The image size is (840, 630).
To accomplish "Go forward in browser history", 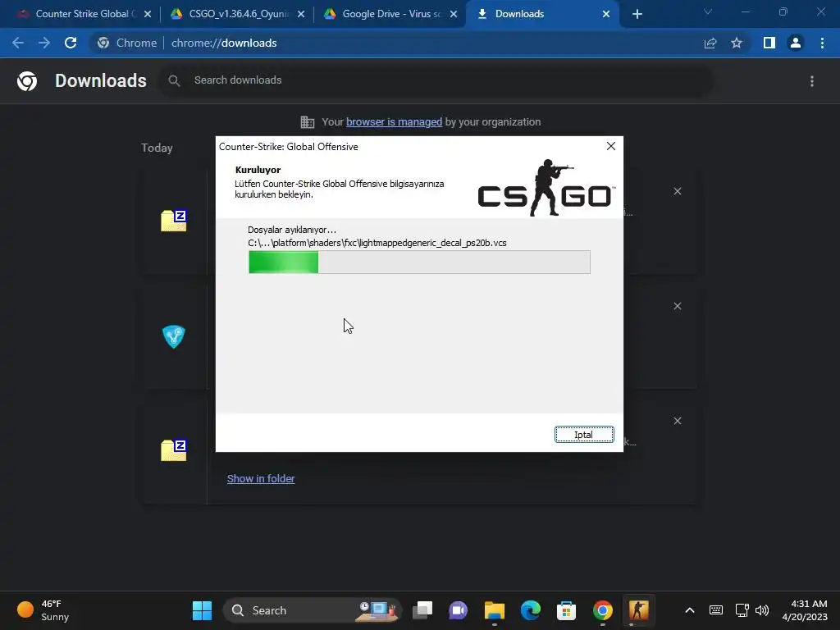I will coord(44,43).
